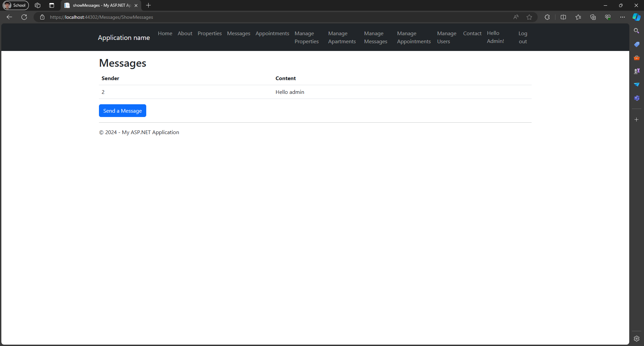
Task: Open the Collections icon
Action: [x=593, y=17]
